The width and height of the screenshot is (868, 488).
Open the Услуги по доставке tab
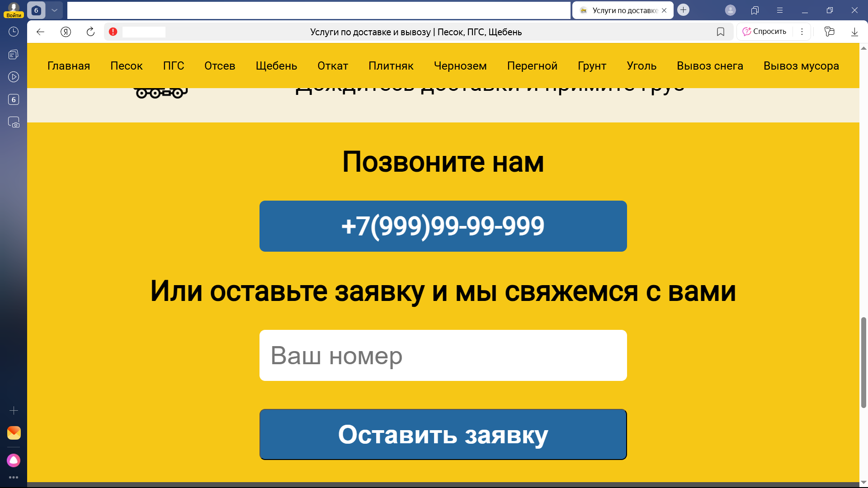(x=623, y=10)
